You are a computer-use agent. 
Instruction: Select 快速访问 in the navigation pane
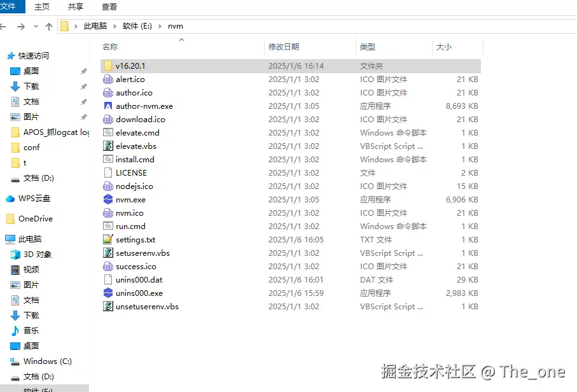[x=34, y=56]
